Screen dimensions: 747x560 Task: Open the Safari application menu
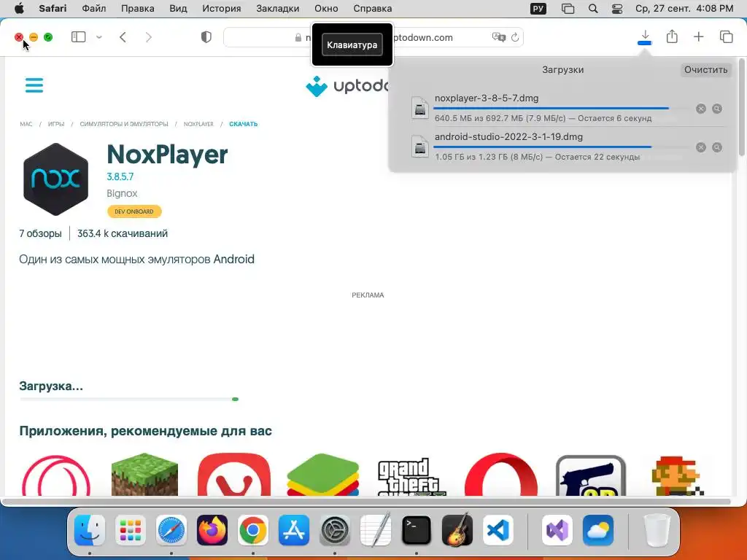53,9
